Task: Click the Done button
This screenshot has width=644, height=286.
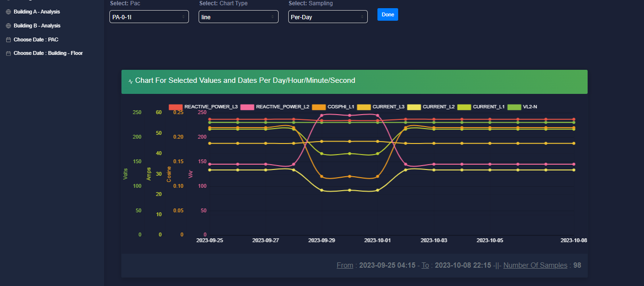Action: pos(388,15)
